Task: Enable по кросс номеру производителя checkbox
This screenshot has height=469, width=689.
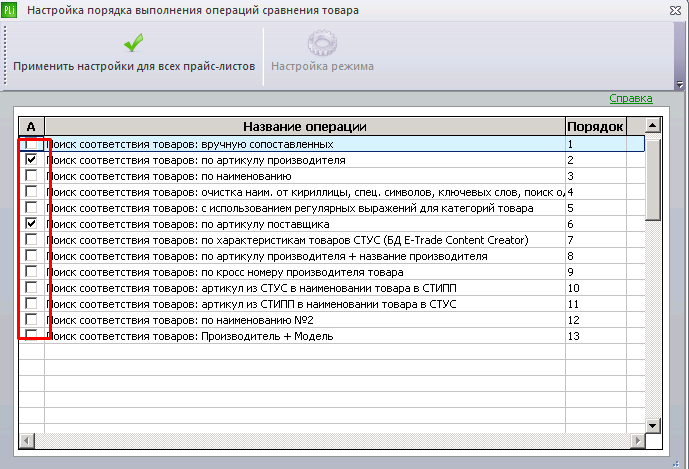Action: click(x=31, y=271)
